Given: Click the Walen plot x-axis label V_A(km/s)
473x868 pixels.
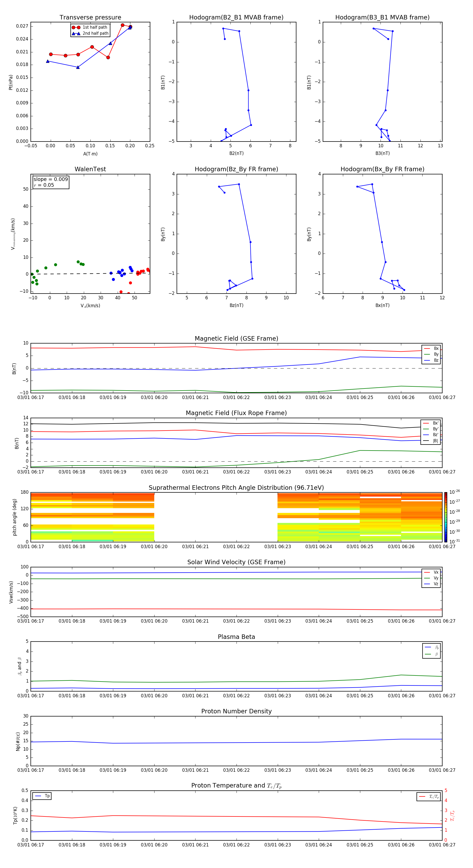Looking at the screenshot, I should 90,306.
